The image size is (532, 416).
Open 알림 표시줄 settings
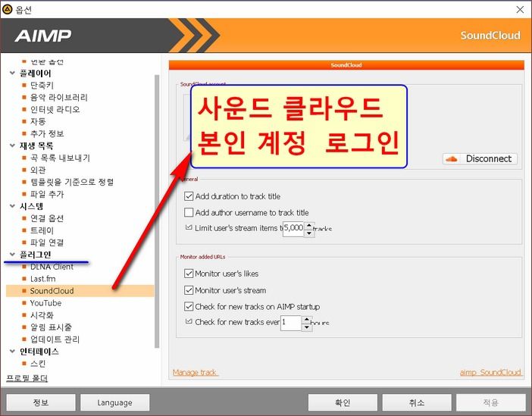[51, 327]
